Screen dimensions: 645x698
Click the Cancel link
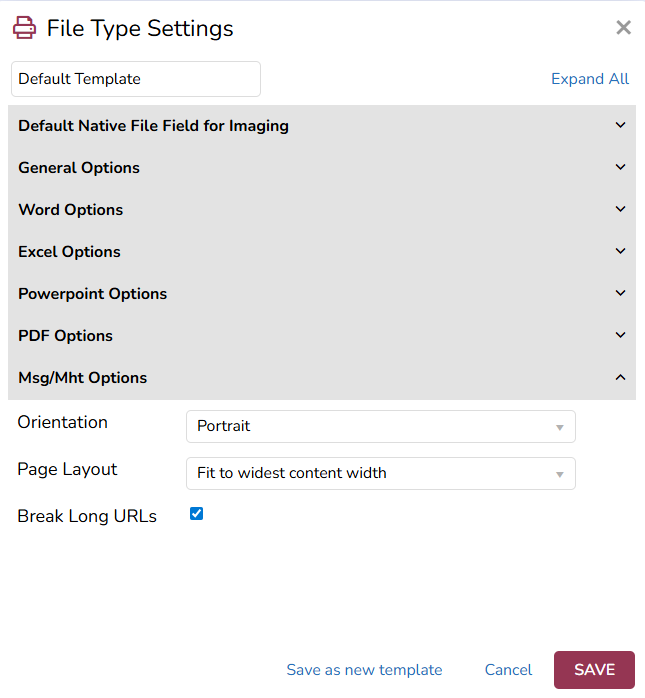[x=508, y=670]
